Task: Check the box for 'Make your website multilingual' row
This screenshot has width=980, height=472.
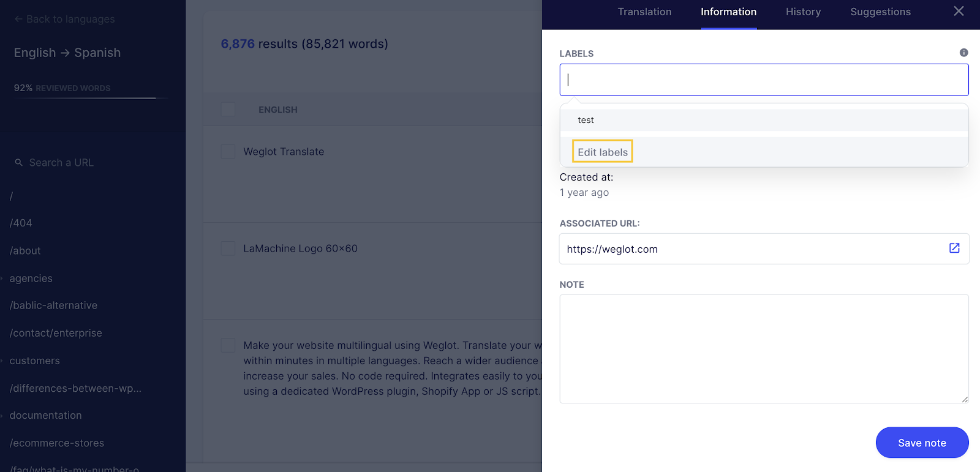Action: click(x=228, y=345)
